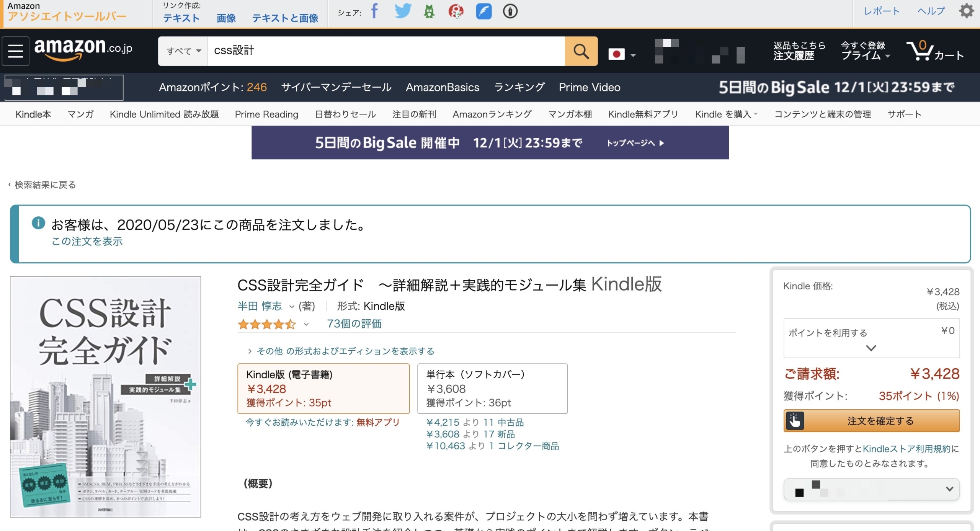Open the Japan flag language selector
The width and height of the screenshot is (980, 531).
(622, 54)
